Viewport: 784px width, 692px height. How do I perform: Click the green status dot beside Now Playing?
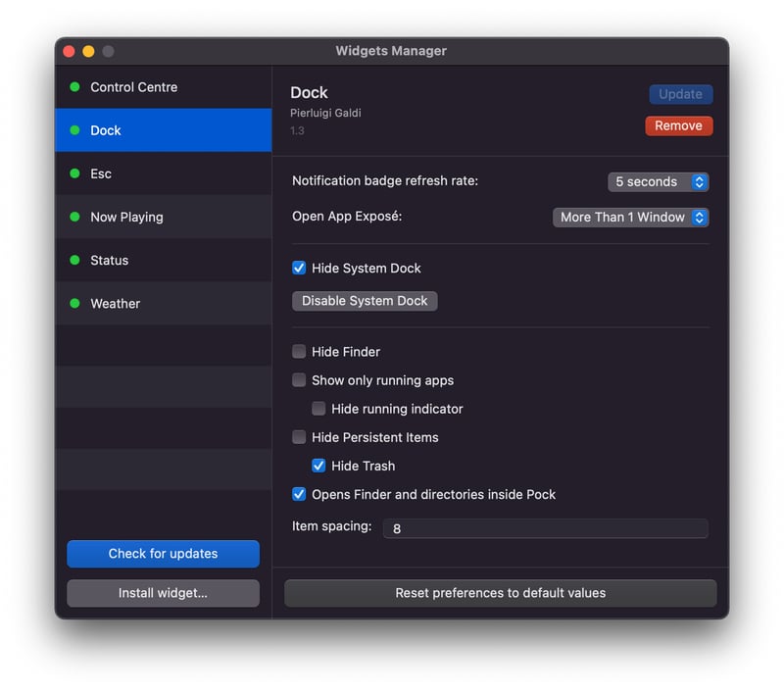(x=74, y=218)
